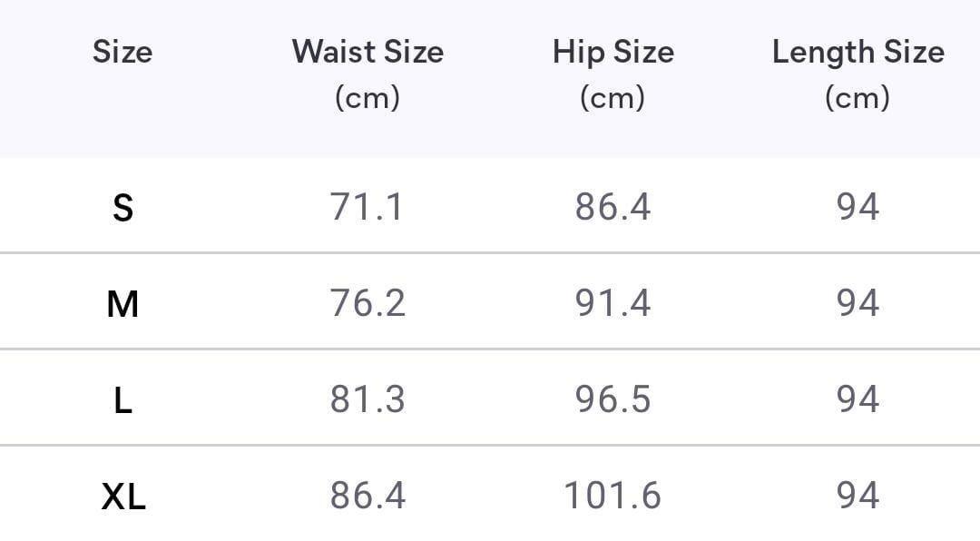Click the S row hip value 86.4
The image size is (980, 541).
(612, 207)
